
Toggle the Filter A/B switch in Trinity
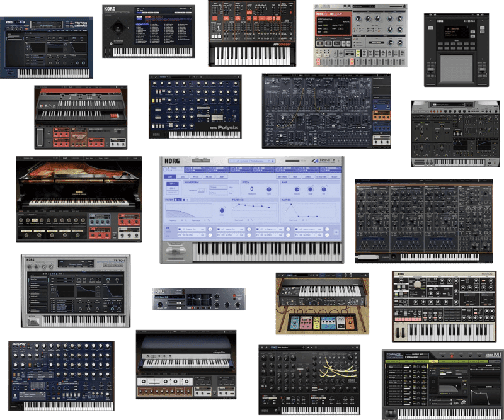click(x=178, y=198)
